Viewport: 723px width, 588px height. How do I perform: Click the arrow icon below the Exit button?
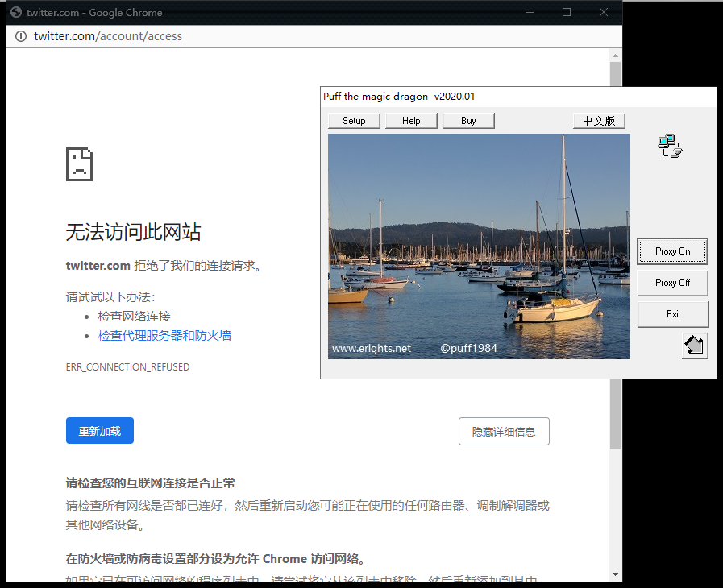[694, 346]
